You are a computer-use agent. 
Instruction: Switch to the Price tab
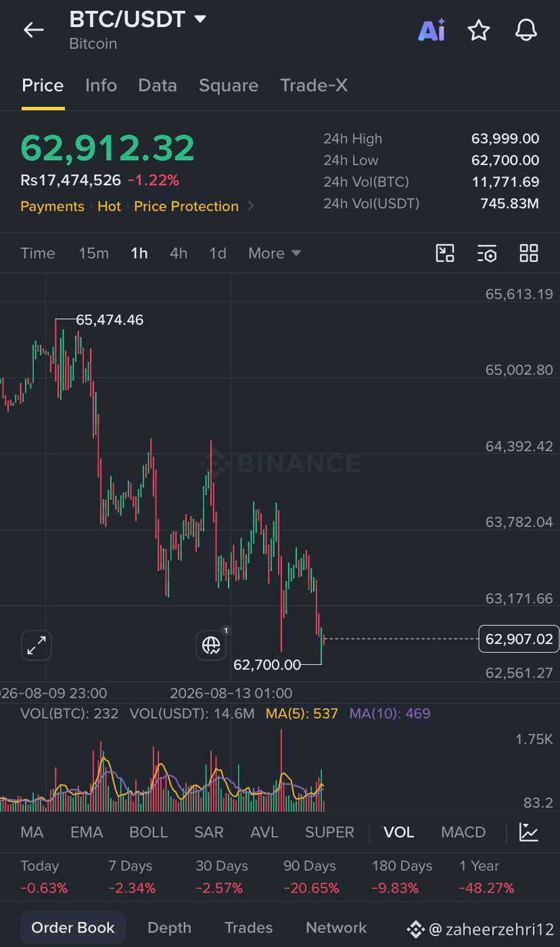43,85
